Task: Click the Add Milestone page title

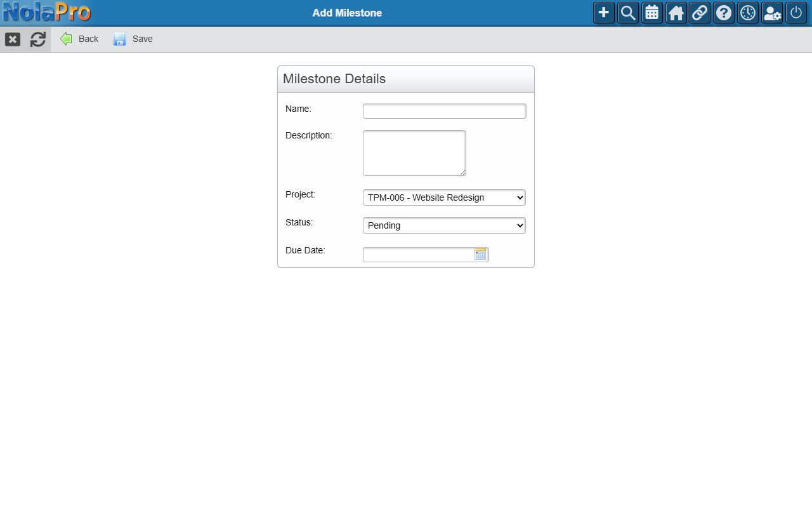Action: [x=347, y=13]
